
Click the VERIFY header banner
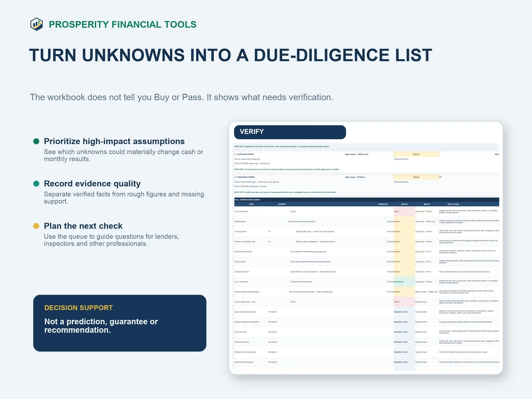click(290, 132)
